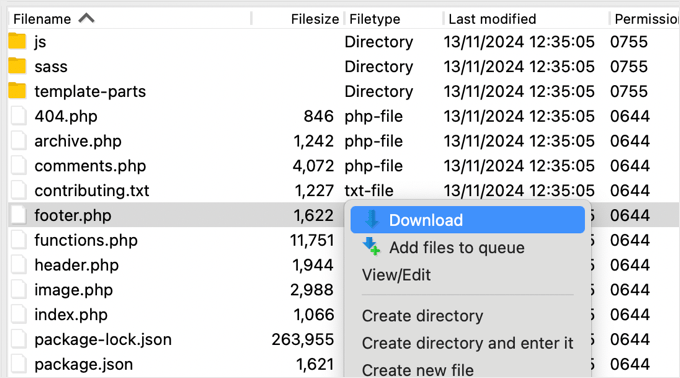Select Create directory and enter it
The width and height of the screenshot is (680, 378).
468,343
